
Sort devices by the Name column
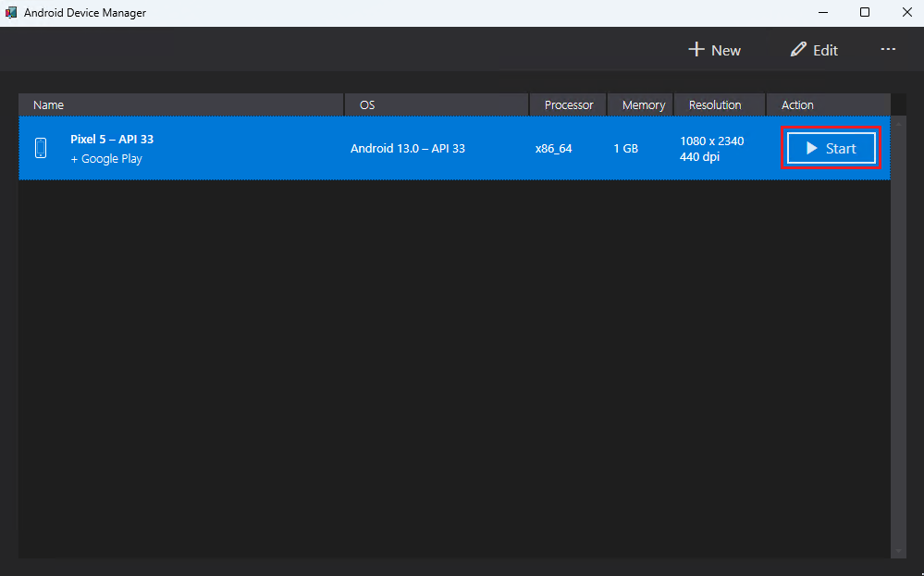pos(49,104)
